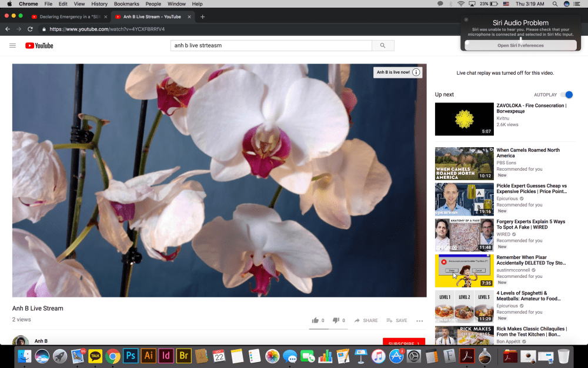Open the three-dot more actions menu
588x368 pixels.
point(419,320)
